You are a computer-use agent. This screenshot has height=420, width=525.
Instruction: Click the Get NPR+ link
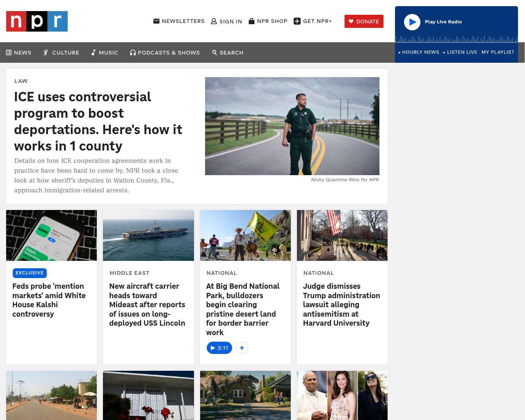pyautogui.click(x=313, y=21)
